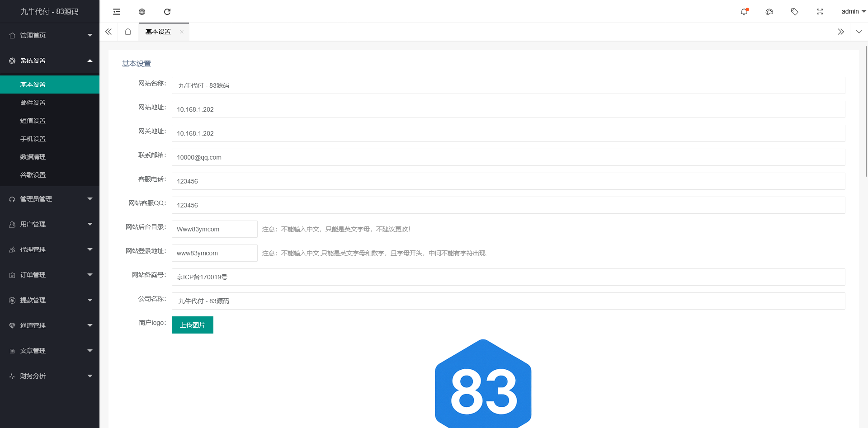
Task: Open the admin user dropdown
Action: click(853, 12)
